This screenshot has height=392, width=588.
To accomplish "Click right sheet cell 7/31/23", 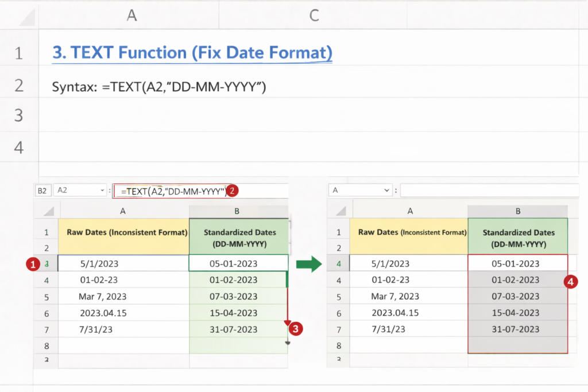I will (x=409, y=329).
